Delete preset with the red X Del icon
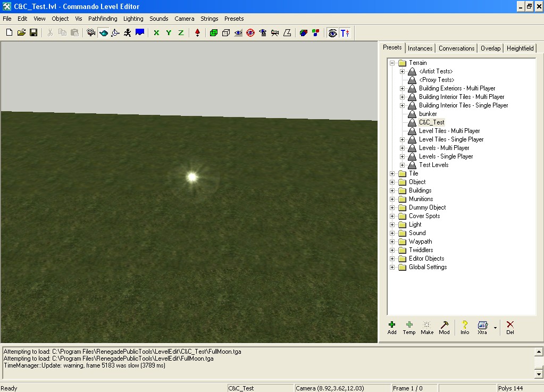The width and height of the screenshot is (544, 392). tap(510, 327)
